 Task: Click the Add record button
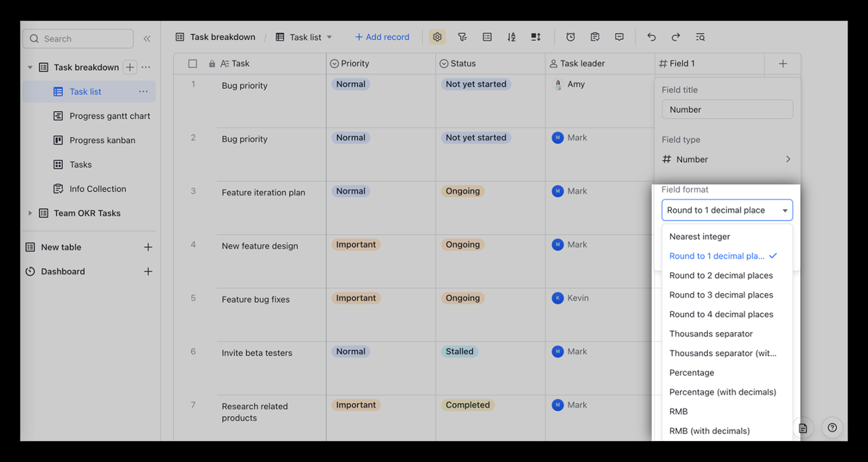[x=382, y=37]
